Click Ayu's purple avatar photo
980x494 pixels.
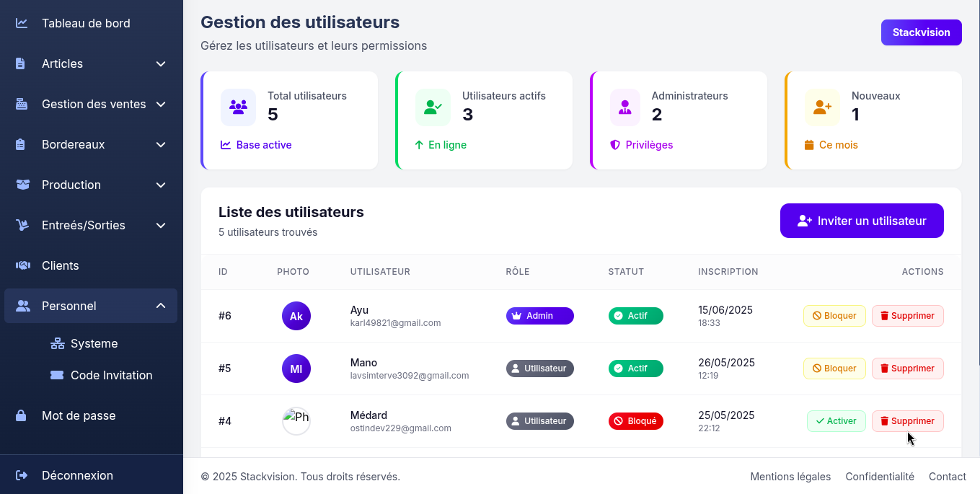pyautogui.click(x=296, y=316)
